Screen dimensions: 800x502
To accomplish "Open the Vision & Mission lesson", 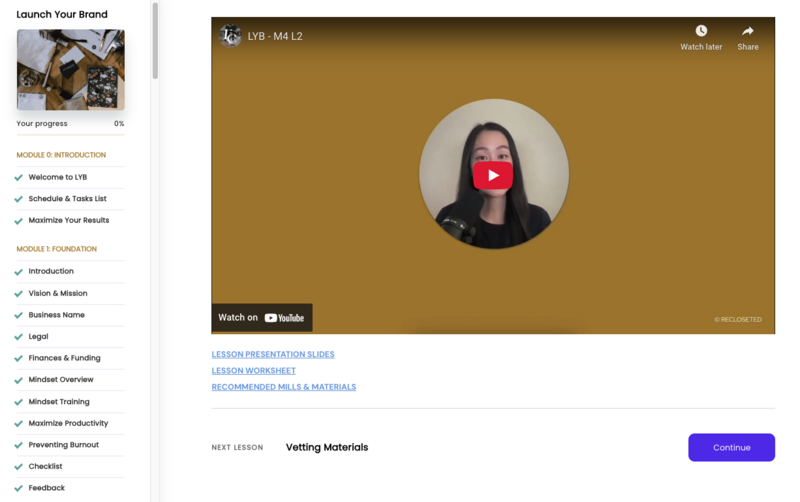I will coord(58,293).
